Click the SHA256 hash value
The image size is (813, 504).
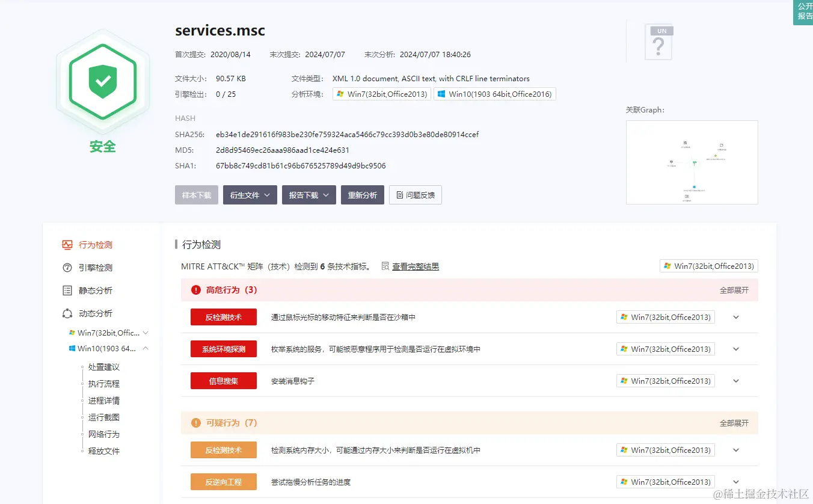tap(348, 134)
